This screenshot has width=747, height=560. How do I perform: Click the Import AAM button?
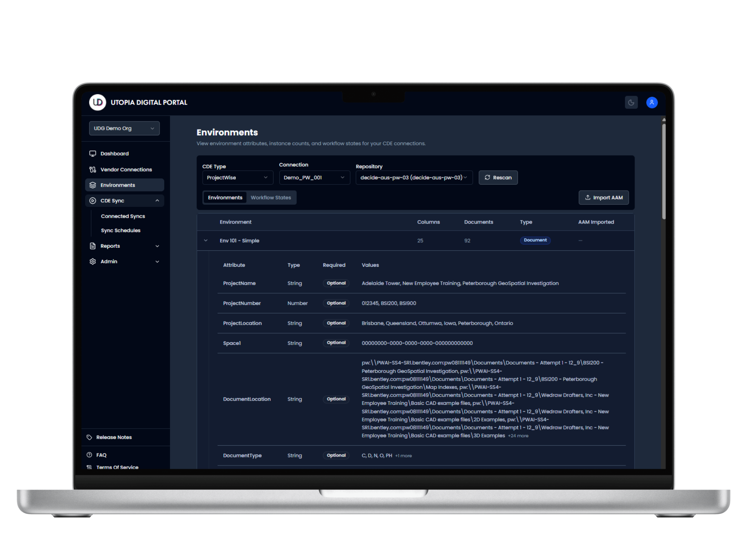pyautogui.click(x=603, y=198)
